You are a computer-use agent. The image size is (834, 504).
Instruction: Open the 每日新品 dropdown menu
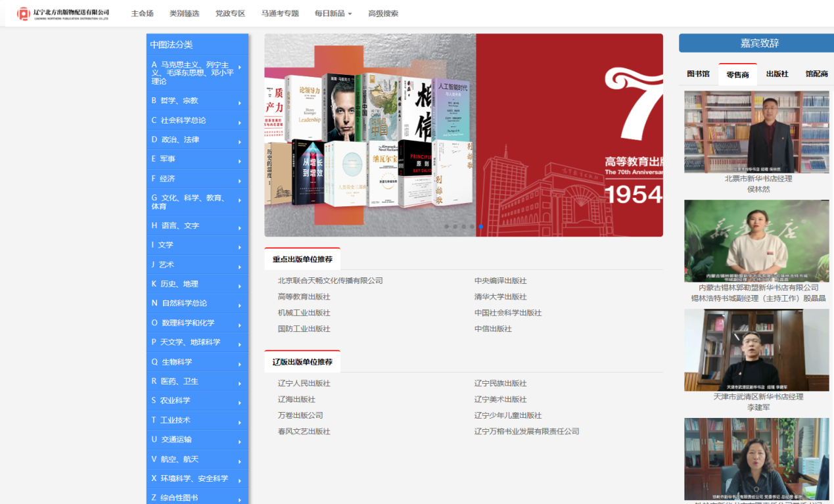pyautogui.click(x=333, y=13)
